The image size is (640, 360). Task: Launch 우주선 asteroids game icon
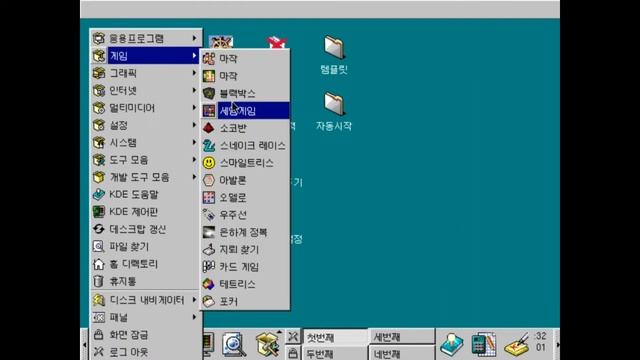coord(209,215)
